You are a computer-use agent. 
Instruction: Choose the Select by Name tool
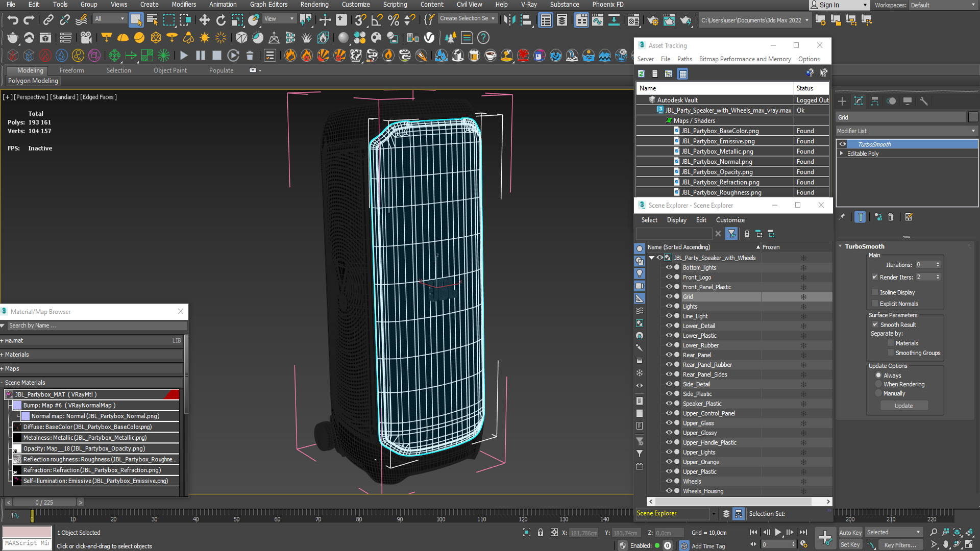click(152, 20)
